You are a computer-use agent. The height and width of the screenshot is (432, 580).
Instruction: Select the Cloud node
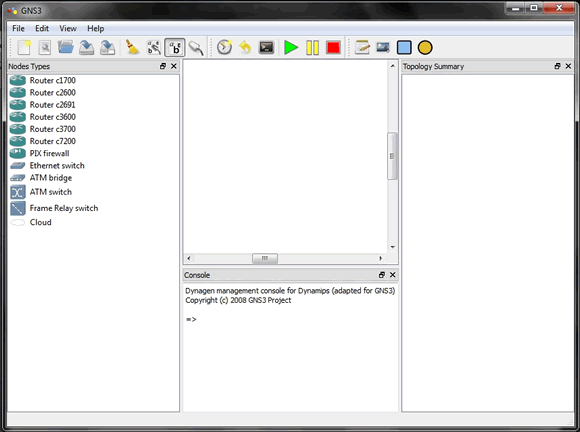(31, 222)
